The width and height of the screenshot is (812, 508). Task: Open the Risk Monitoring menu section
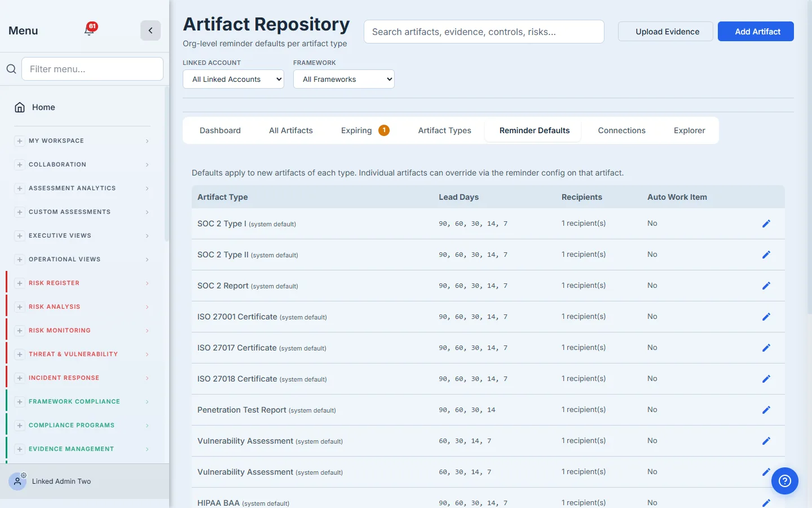(82, 331)
